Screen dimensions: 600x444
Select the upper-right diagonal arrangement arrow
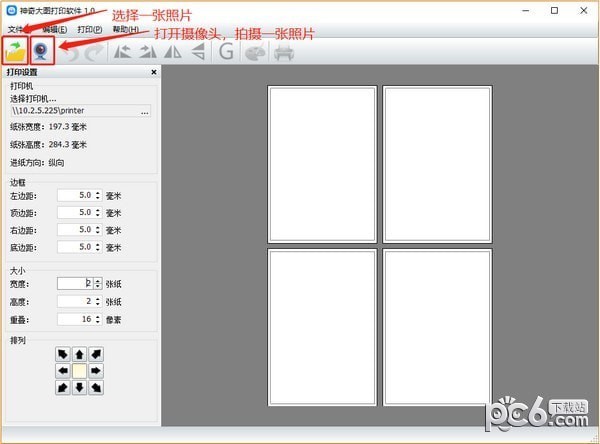click(x=96, y=354)
